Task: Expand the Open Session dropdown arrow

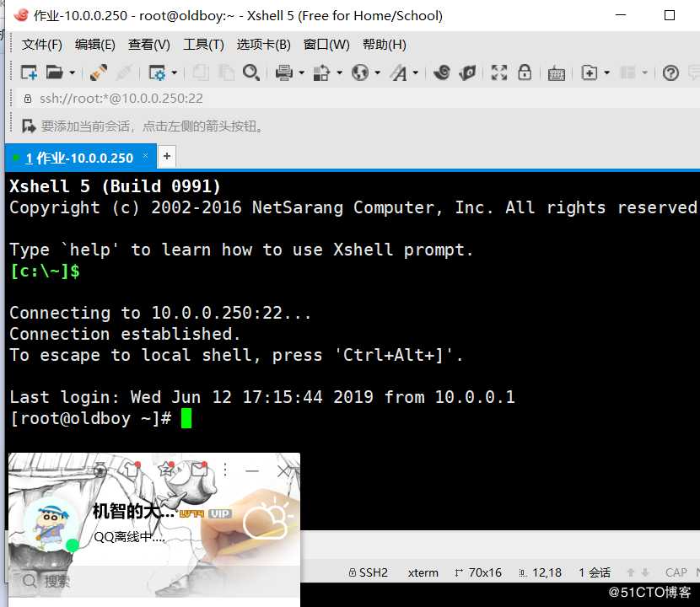Action: tap(72, 73)
